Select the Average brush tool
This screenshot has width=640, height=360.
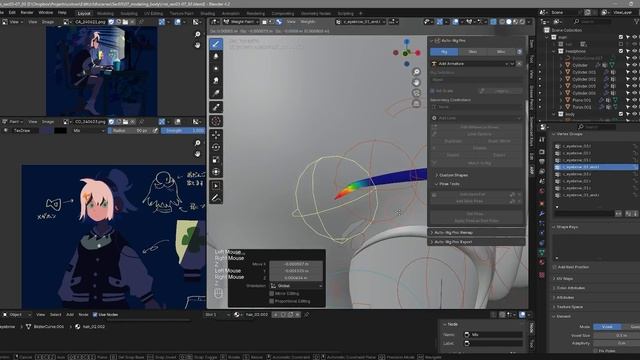(x=216, y=69)
